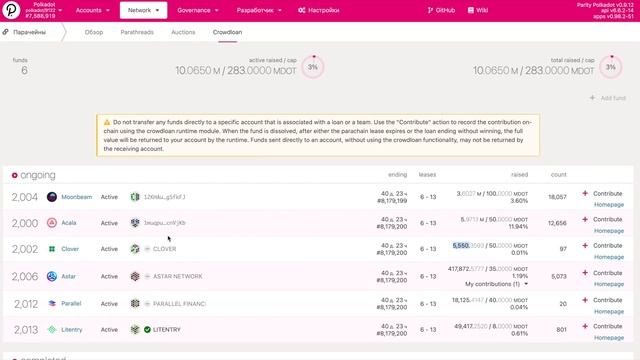Click the Moonbeam logo icon

click(52, 197)
